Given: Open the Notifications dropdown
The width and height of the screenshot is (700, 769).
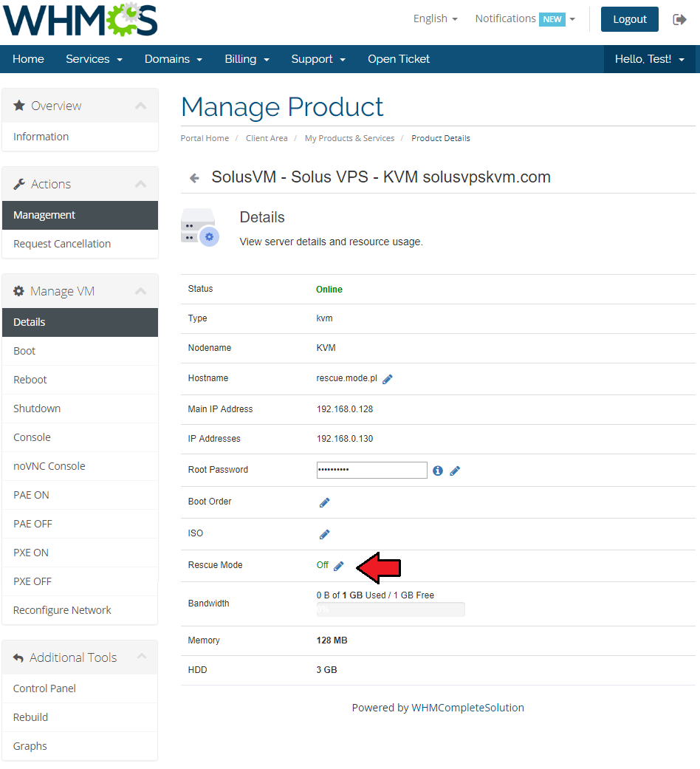Looking at the screenshot, I should [525, 18].
